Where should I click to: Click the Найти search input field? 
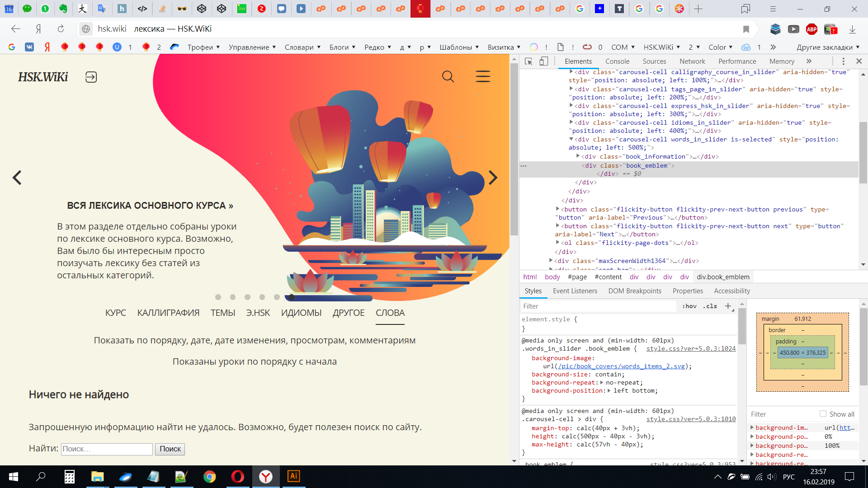pyautogui.click(x=107, y=449)
